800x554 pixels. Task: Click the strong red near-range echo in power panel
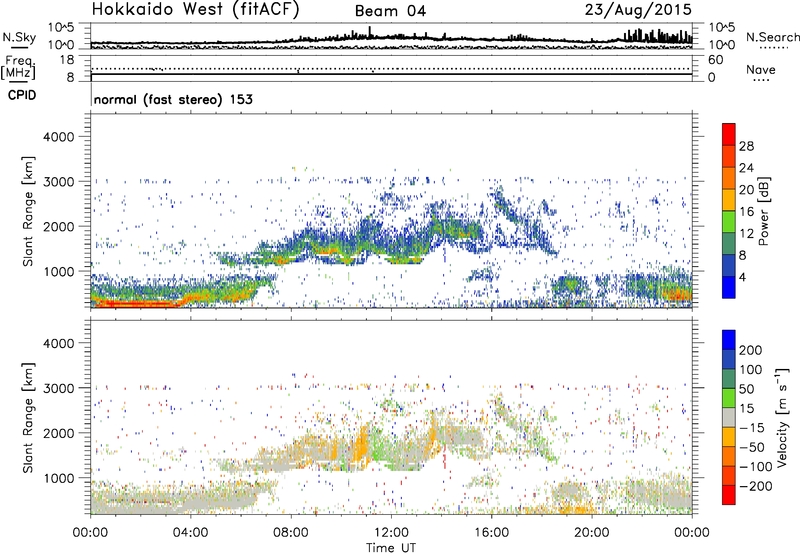(x=138, y=304)
